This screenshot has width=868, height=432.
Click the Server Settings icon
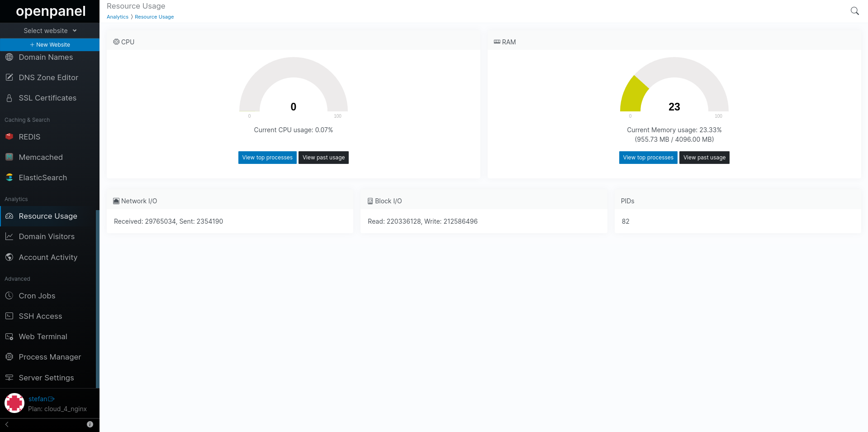click(x=9, y=377)
